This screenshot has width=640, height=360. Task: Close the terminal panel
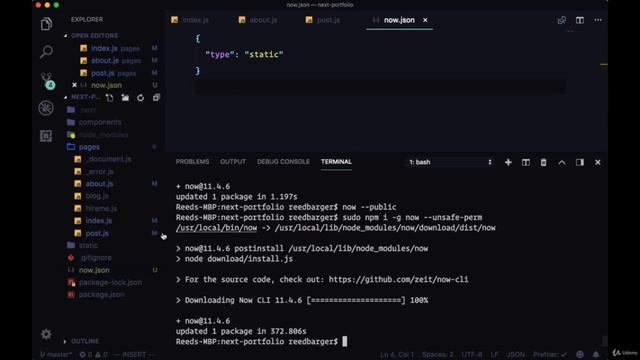point(598,162)
